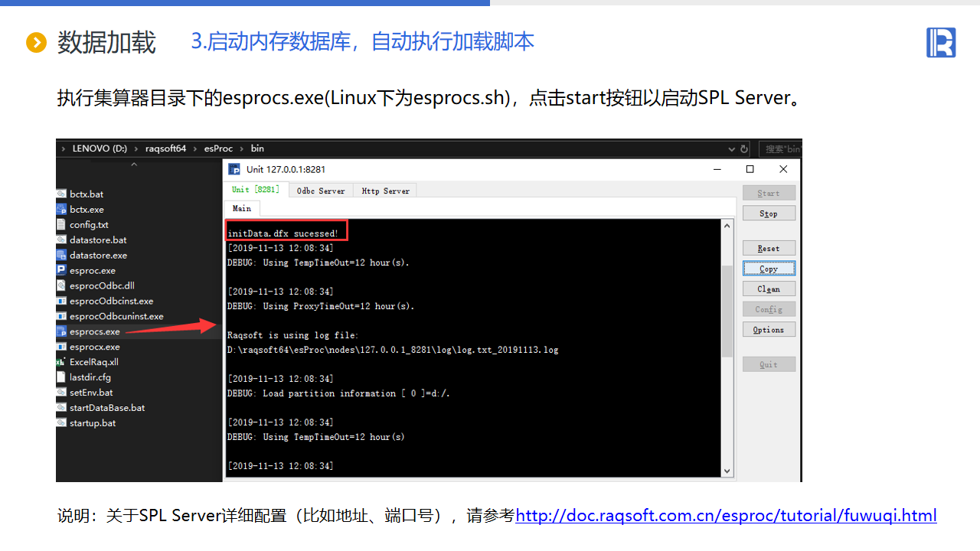The height and width of the screenshot is (551, 980).
Task: Open the Explorer address history dropdown
Action: tap(733, 148)
